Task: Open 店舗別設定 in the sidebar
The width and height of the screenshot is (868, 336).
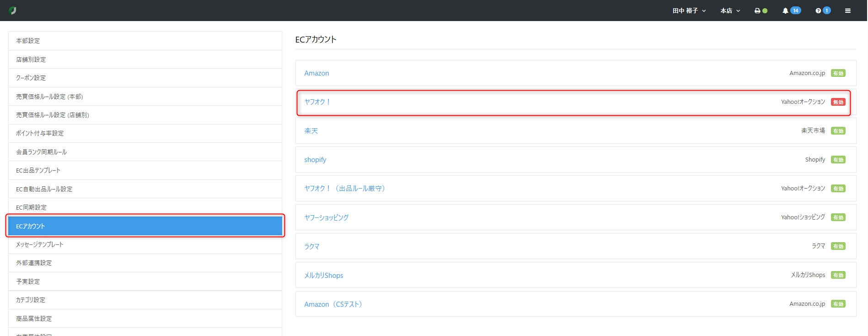Action: [x=145, y=60]
